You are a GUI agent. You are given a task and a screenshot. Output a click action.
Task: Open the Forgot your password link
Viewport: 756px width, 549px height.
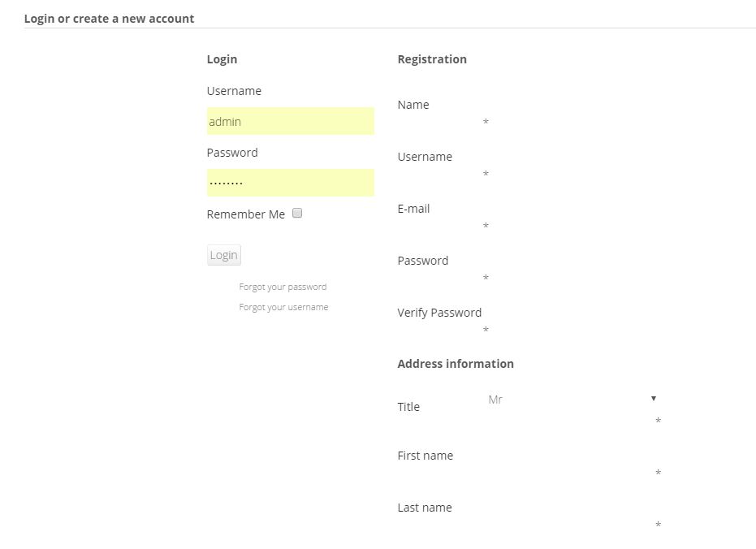(x=283, y=287)
